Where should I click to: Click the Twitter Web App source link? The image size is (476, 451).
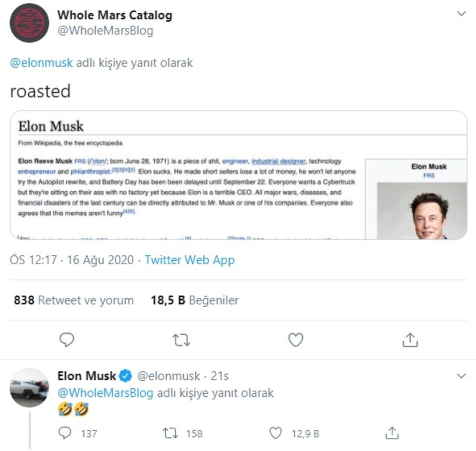(190, 260)
